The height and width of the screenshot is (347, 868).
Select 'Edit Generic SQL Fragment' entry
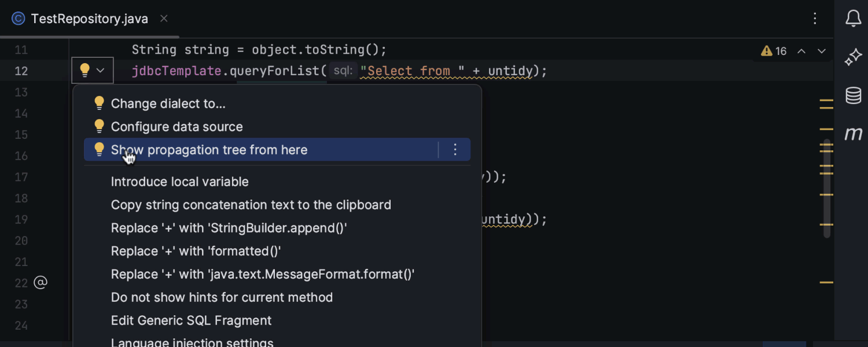[x=191, y=320]
